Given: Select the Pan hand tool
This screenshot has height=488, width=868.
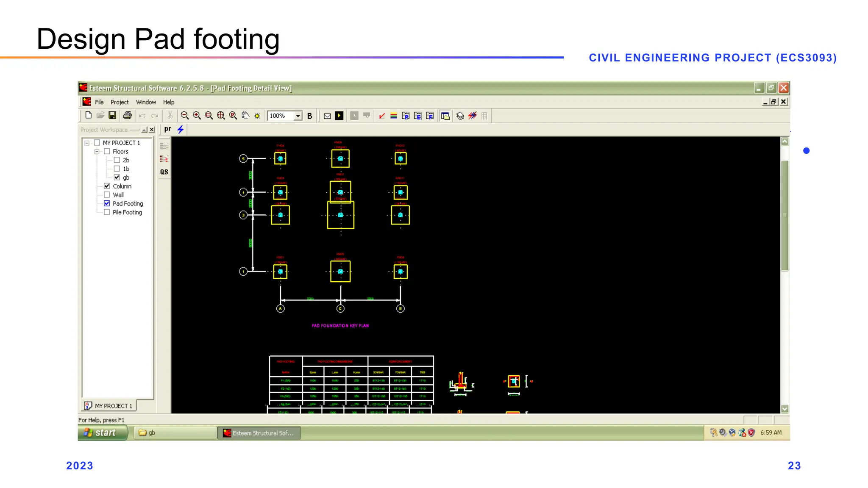Looking at the screenshot, I should tap(245, 116).
